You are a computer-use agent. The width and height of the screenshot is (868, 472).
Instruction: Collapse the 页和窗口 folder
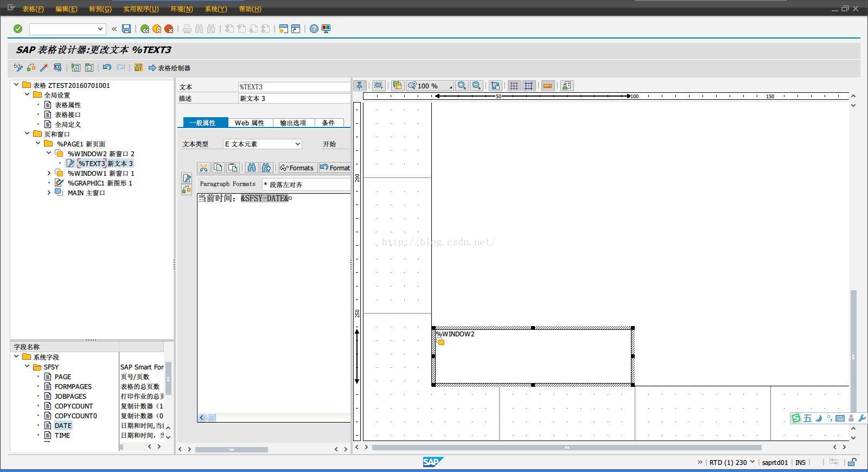[27, 133]
